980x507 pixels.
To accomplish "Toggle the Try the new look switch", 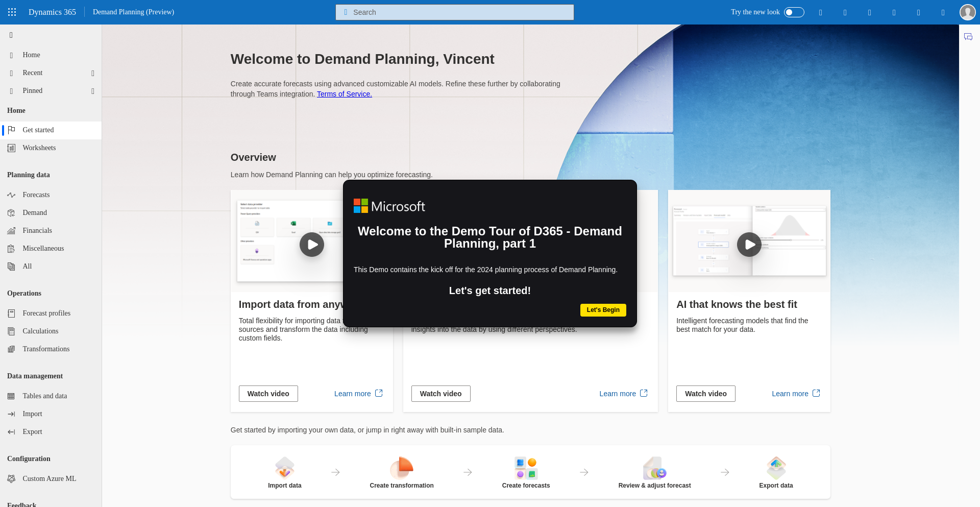I will 794,12.
